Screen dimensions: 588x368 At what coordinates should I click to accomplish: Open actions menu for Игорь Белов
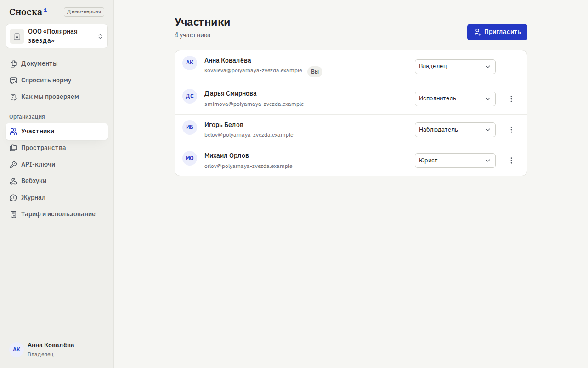pyautogui.click(x=511, y=130)
